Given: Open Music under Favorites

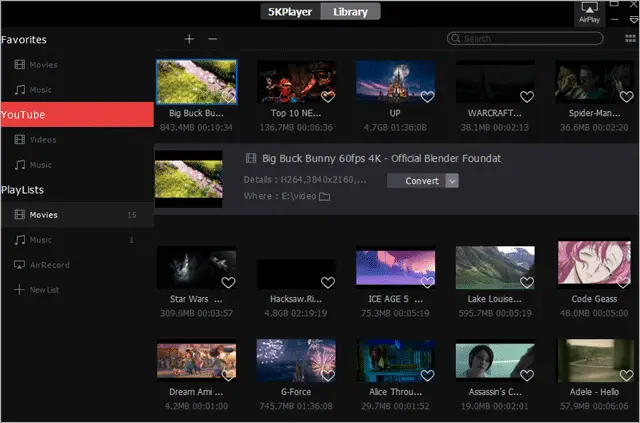Looking at the screenshot, I should pyautogui.click(x=77, y=90).
